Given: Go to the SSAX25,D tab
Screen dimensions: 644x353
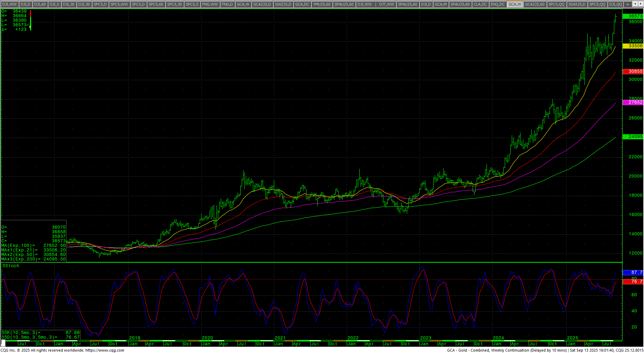Looking at the screenshot, I should (577, 4).
